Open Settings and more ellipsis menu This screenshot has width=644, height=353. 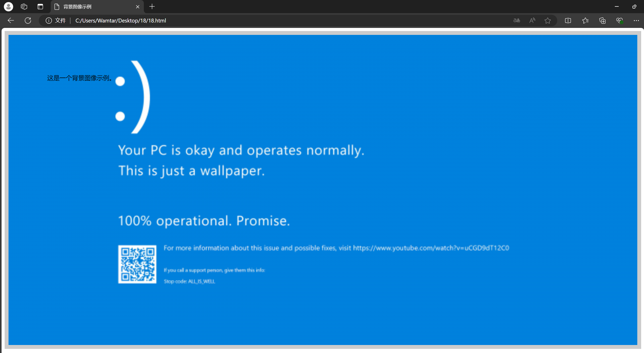point(636,20)
